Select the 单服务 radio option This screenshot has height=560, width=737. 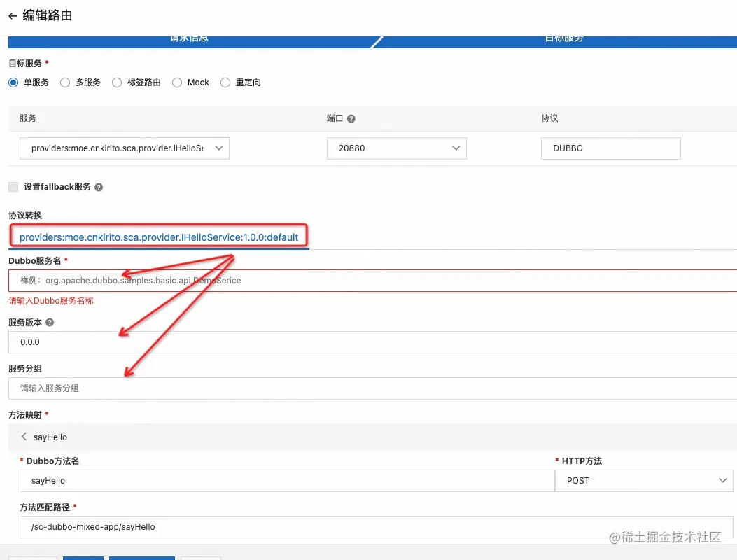click(x=13, y=83)
